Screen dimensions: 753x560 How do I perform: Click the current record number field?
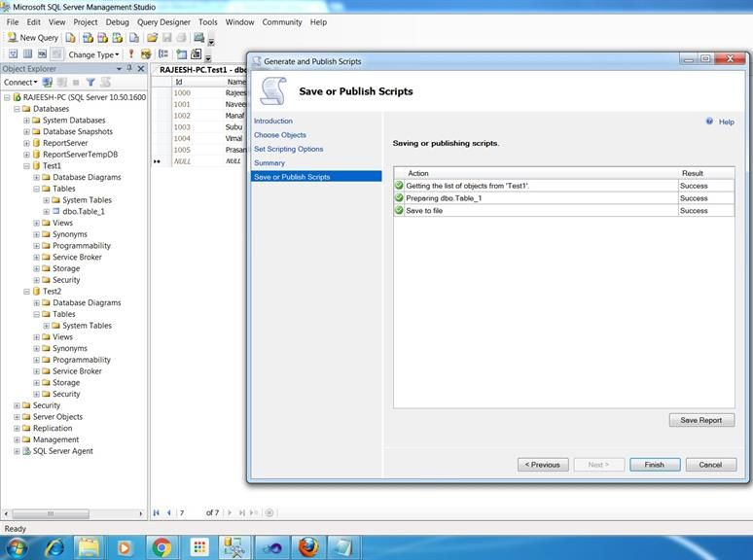coord(189,512)
